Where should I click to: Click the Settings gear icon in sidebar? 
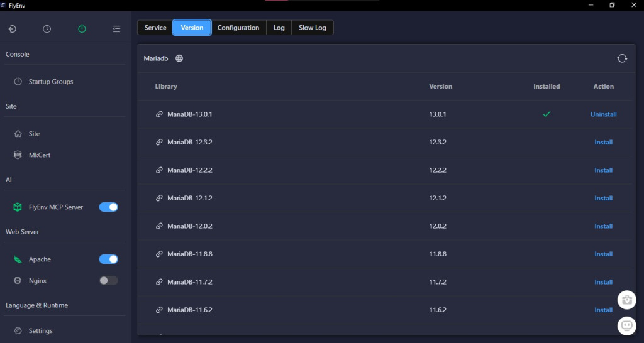[18, 330]
